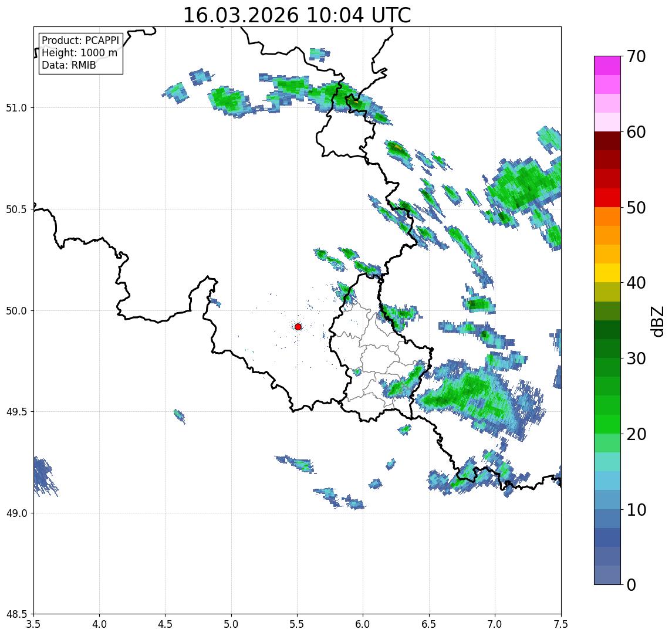Click the blue colorbar swatch near 10
Screen dimensions: 672x636
(x=607, y=518)
